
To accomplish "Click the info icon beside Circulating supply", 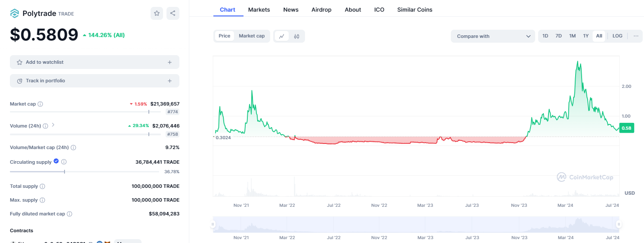I will tap(64, 162).
